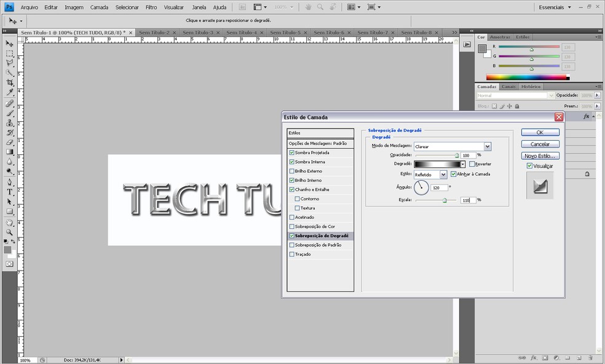Image resolution: width=605 pixels, height=364 pixels.
Task: Select the Rectangular Marquee tool
Action: tap(9, 53)
